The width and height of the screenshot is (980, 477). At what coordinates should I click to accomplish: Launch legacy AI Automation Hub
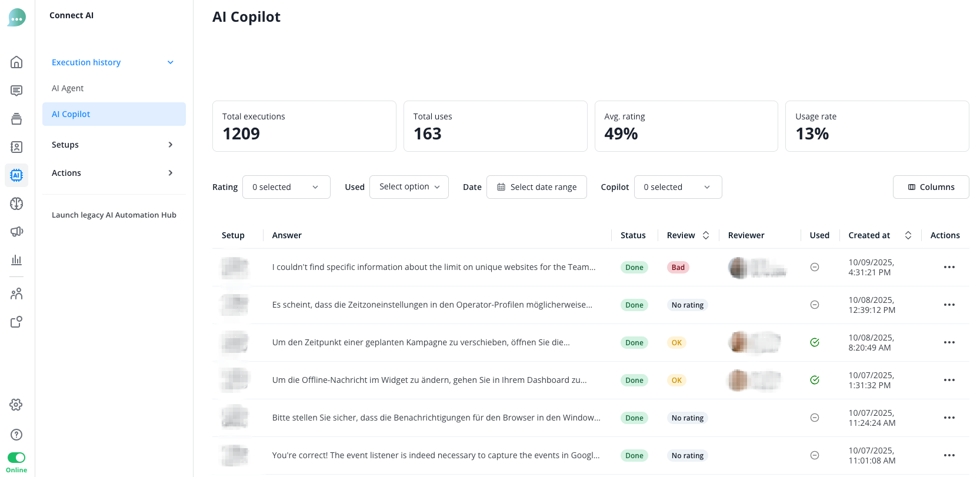tap(114, 215)
